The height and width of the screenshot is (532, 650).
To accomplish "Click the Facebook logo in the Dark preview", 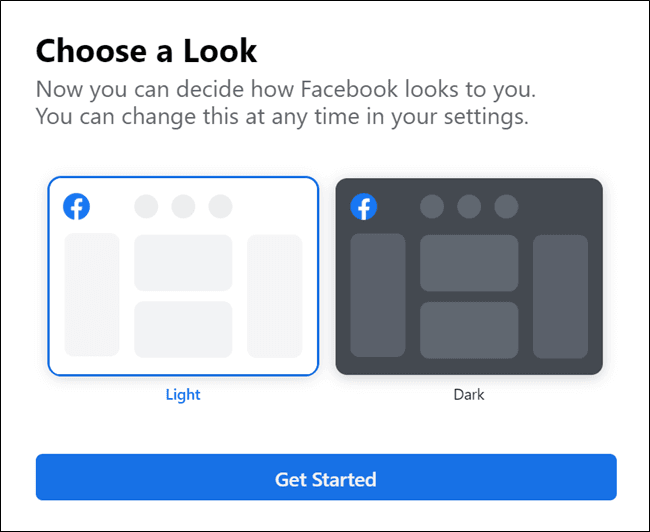I will click(x=364, y=207).
